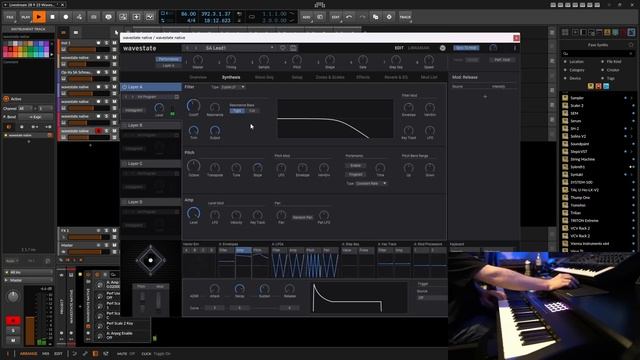Toggle Layer A power button

pyautogui.click(x=124, y=87)
